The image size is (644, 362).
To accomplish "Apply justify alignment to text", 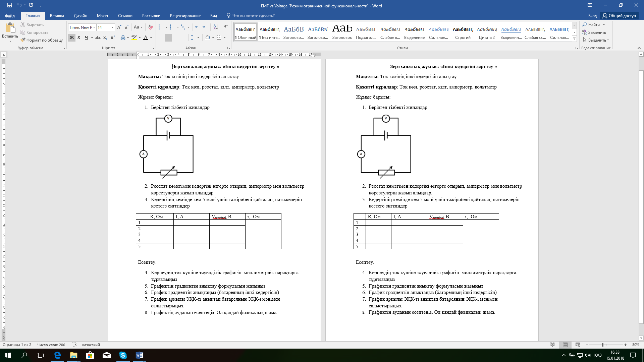I will pos(183,38).
